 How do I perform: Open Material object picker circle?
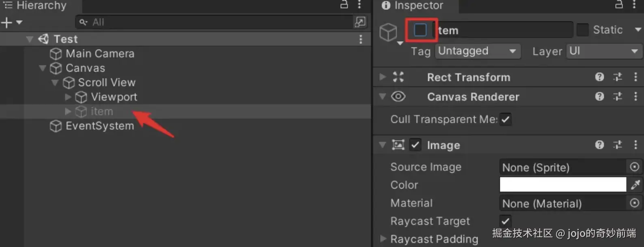634,203
